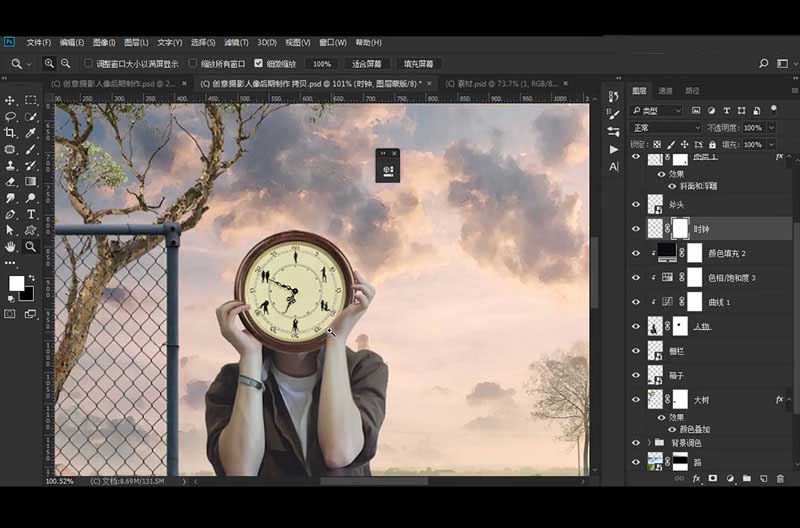The image size is (800, 528).
Task: Click the Zoom In magnifier option
Action: coord(49,64)
